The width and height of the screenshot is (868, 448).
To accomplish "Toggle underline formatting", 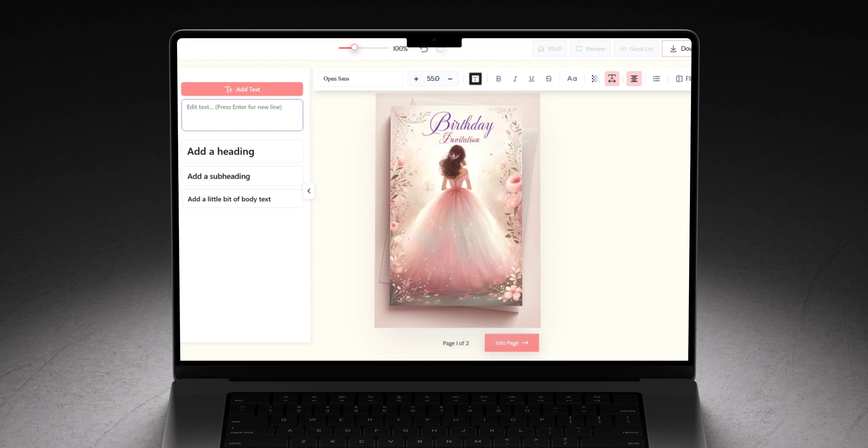I will point(531,79).
